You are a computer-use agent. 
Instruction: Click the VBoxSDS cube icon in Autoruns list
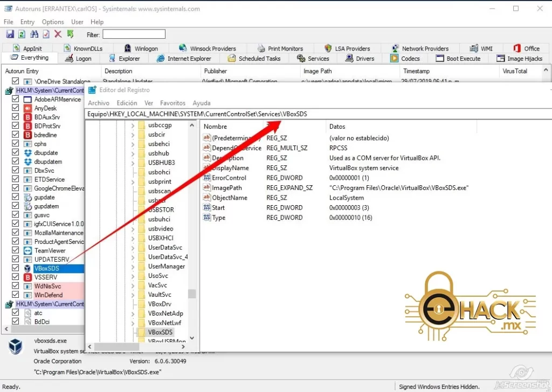click(27, 268)
